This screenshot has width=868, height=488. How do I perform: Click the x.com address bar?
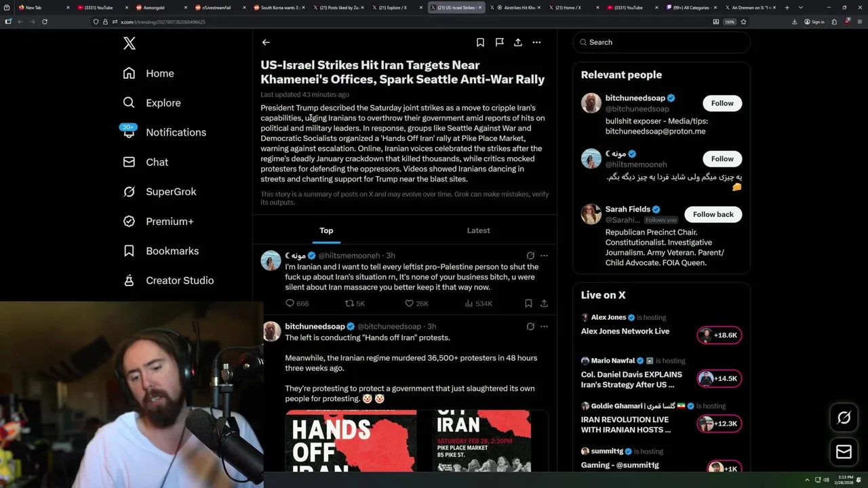coord(400,22)
